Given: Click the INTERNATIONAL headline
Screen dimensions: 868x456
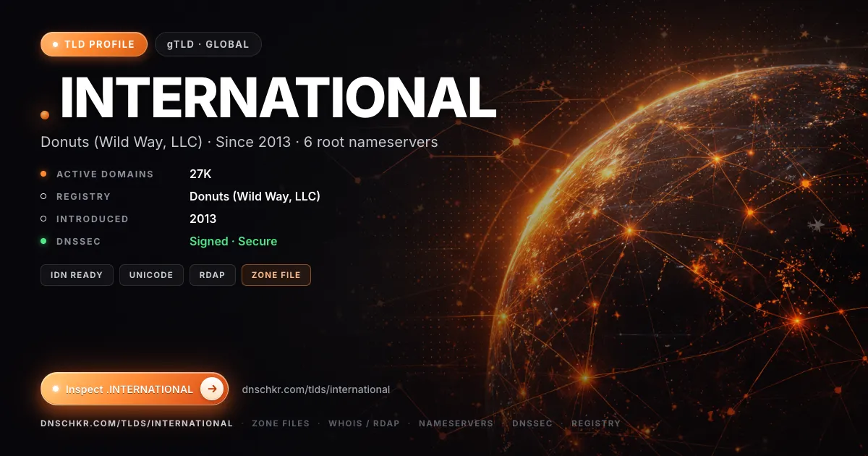Looking at the screenshot, I should pyautogui.click(x=278, y=97).
